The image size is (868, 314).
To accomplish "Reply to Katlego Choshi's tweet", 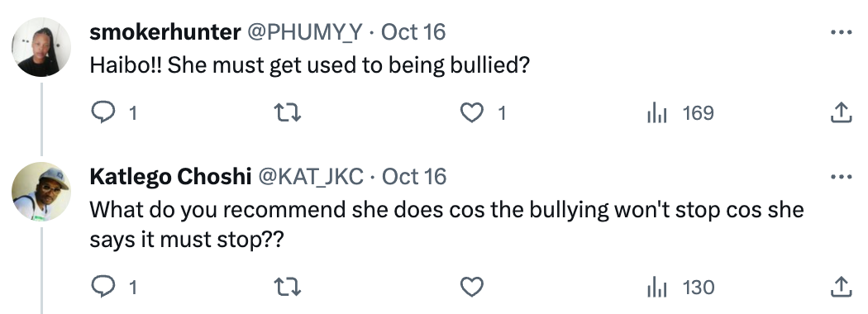I will 113,288.
